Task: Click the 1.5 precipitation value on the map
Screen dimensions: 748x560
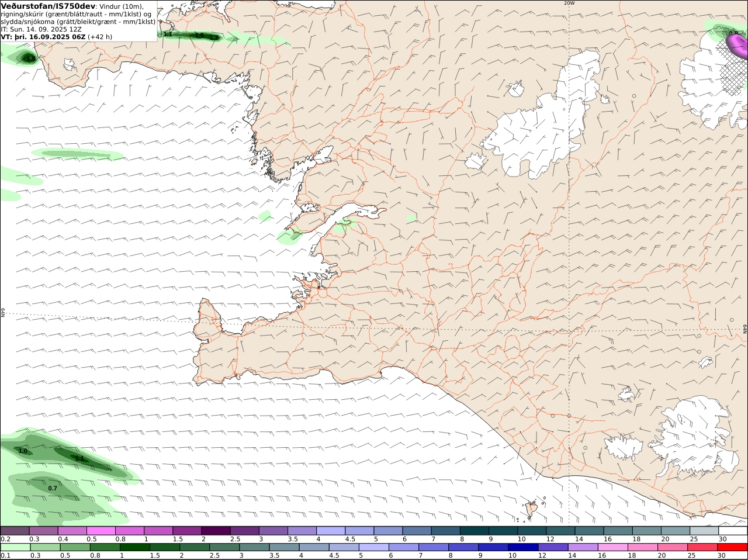Action: pos(199,35)
